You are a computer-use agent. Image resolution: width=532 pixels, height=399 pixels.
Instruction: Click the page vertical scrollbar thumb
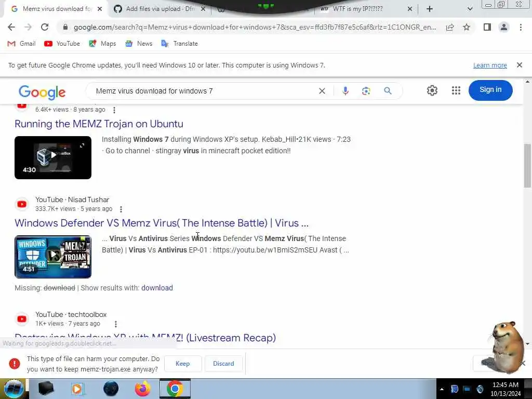[527, 166]
